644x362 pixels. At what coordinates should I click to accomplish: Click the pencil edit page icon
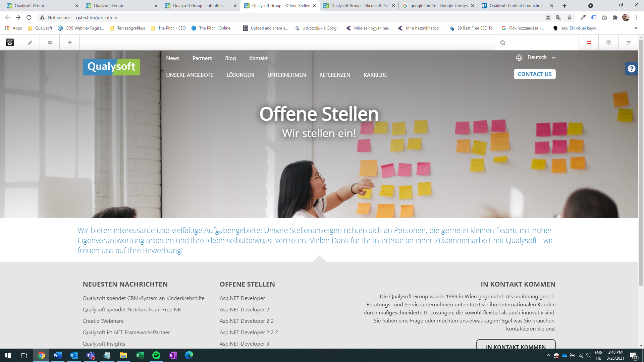(30, 43)
